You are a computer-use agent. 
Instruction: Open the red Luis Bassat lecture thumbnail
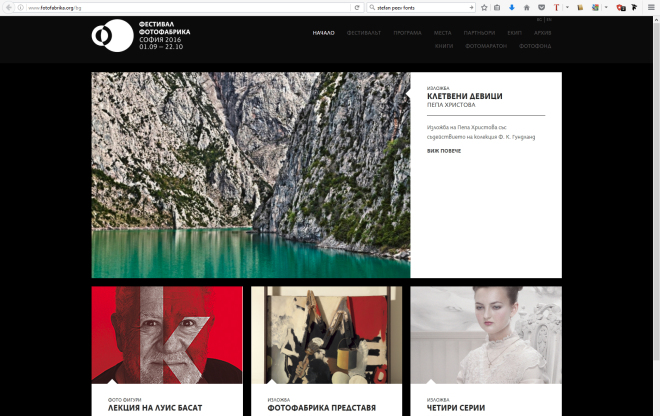pos(167,334)
